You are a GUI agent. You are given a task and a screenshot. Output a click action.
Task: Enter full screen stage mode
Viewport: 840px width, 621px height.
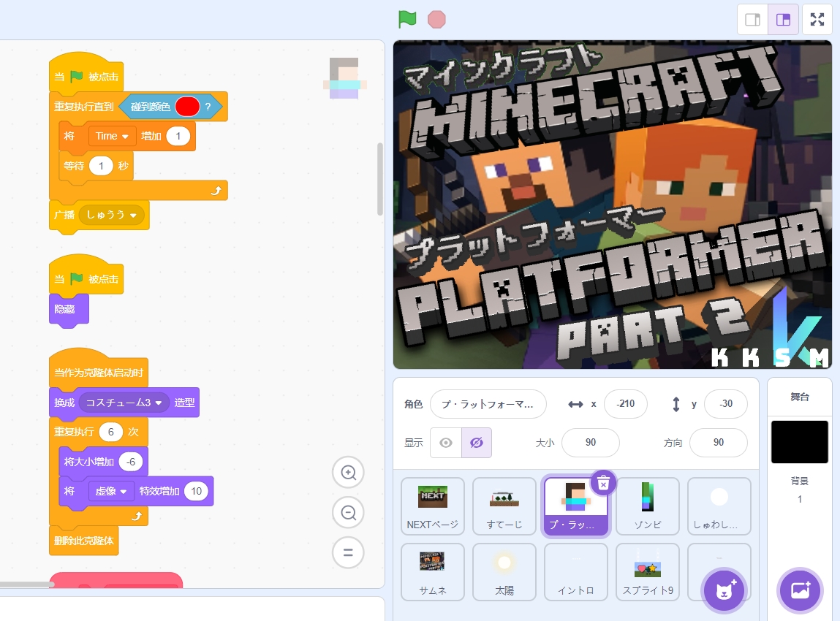click(817, 20)
